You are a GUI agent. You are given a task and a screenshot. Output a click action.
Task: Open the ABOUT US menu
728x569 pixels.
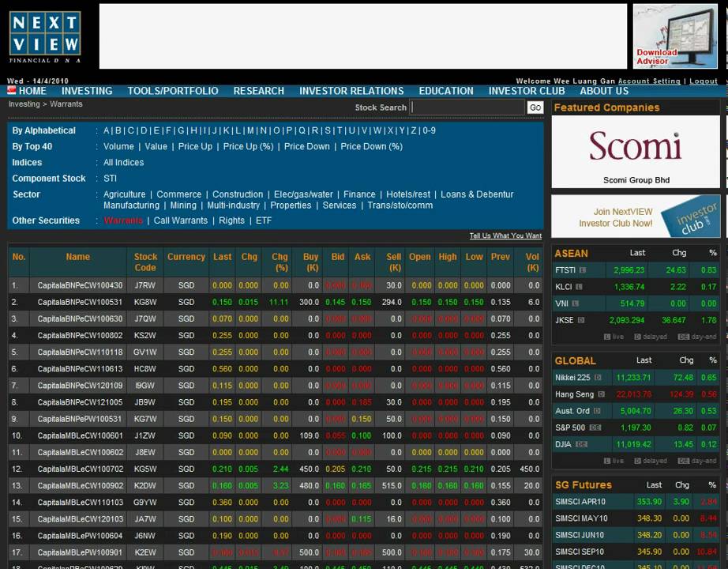(x=604, y=91)
